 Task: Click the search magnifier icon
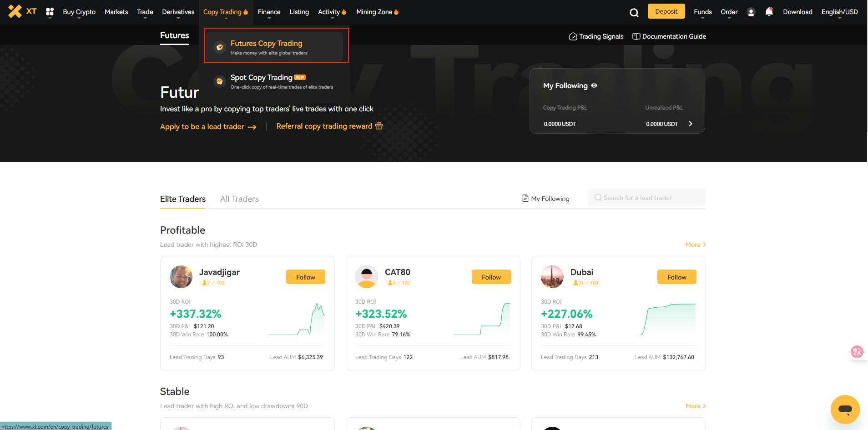coord(634,13)
